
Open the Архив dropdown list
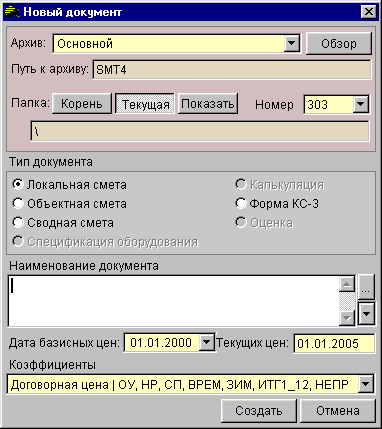click(x=292, y=43)
